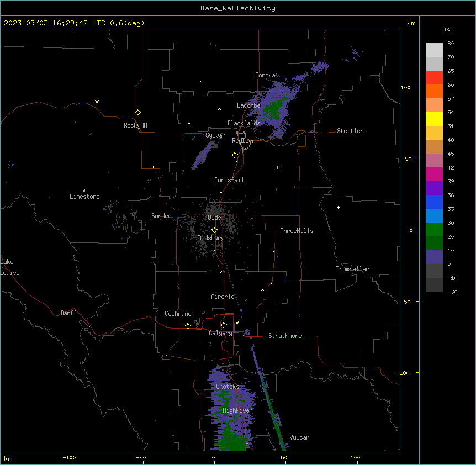Select the HighRiver town label
476x465 pixels.
click(237, 410)
